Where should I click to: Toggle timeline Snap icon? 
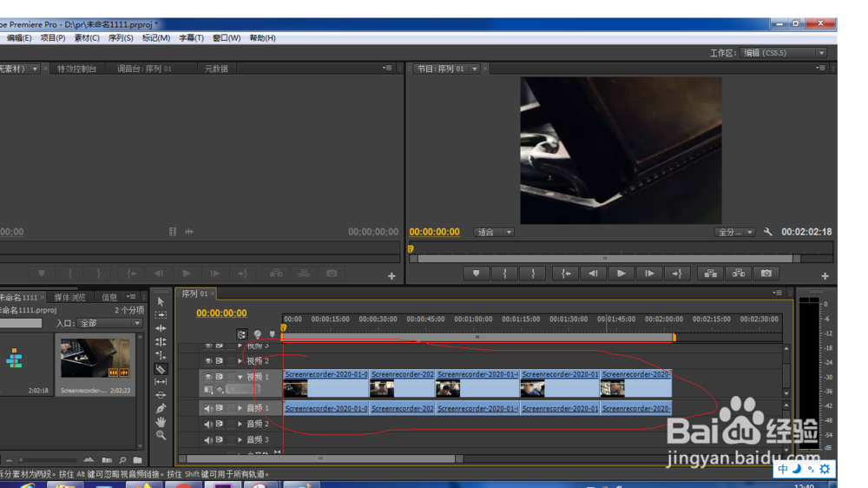point(242,334)
